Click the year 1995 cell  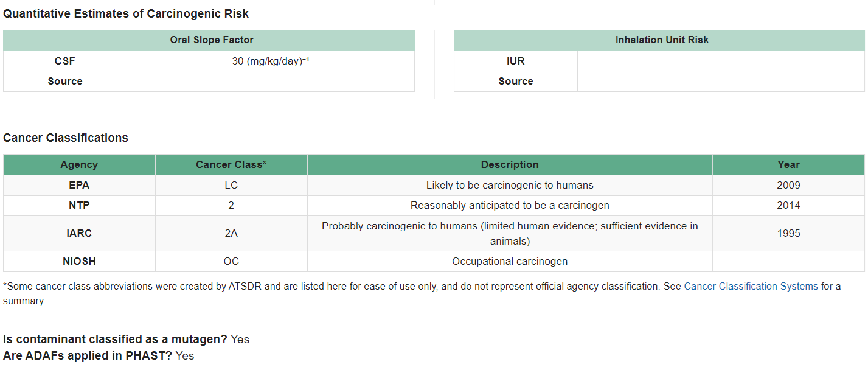tap(788, 233)
